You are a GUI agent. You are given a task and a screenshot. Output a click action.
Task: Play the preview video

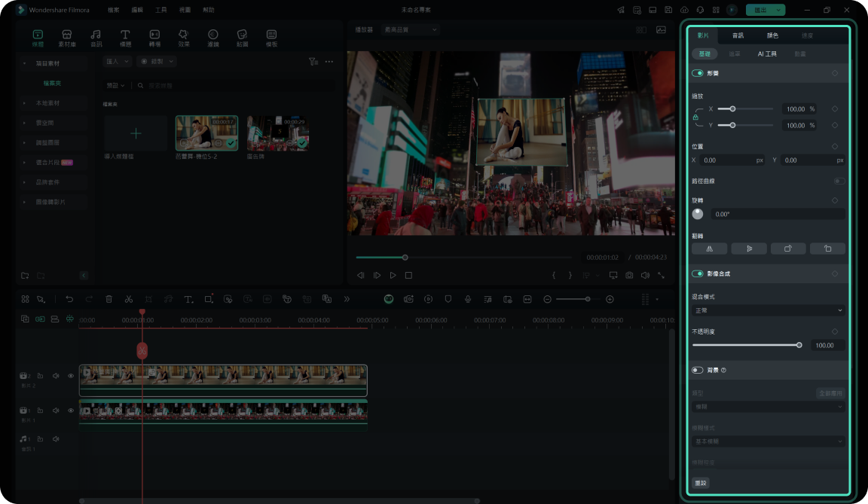(393, 275)
